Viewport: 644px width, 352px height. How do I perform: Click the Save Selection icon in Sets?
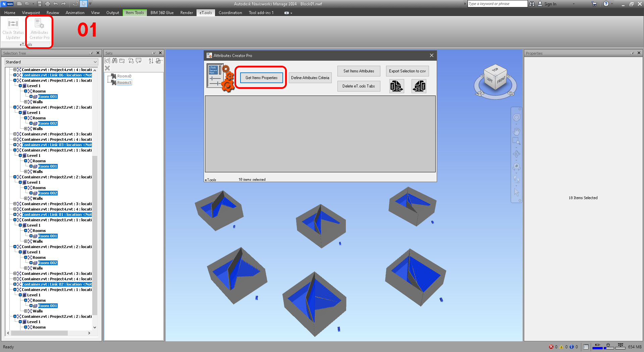point(107,61)
